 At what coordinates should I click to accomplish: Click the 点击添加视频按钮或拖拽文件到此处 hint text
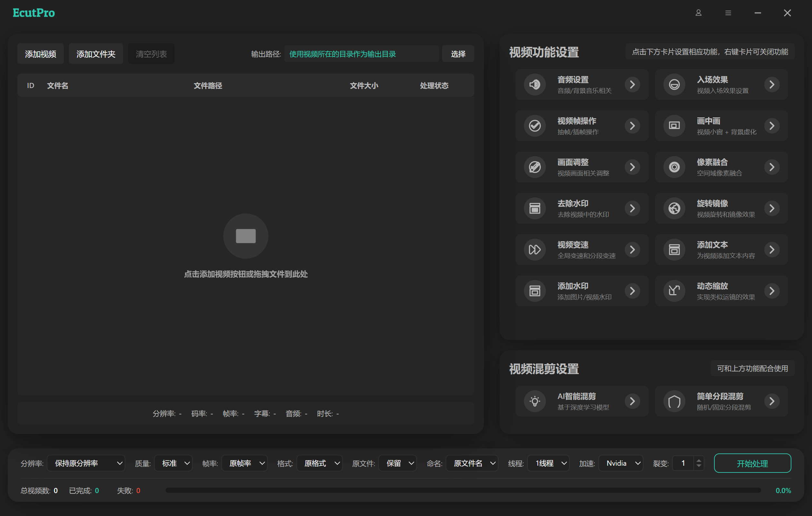coord(246,274)
